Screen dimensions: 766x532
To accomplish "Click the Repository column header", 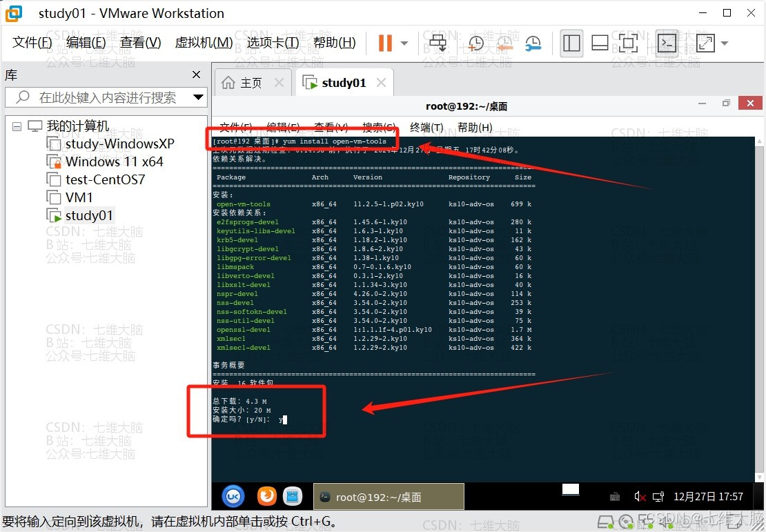I will [469, 177].
